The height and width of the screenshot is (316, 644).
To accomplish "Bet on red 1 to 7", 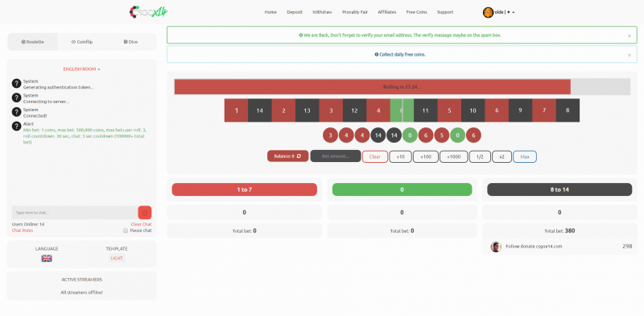I will (x=245, y=189).
